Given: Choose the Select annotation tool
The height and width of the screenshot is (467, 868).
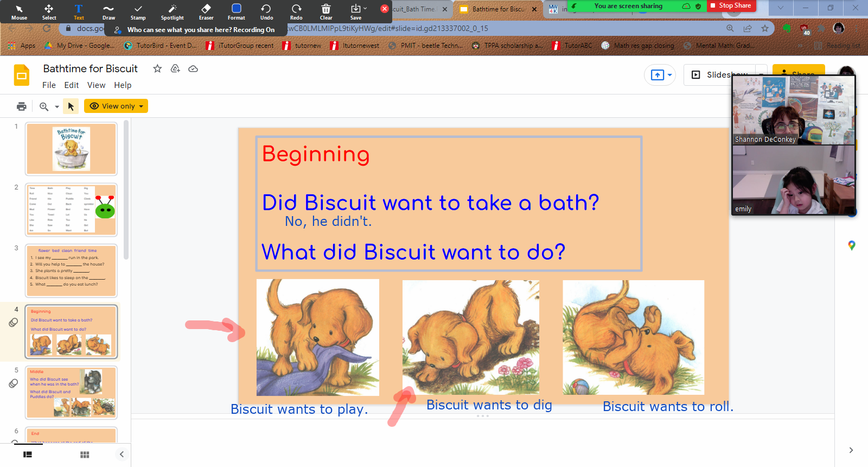Looking at the screenshot, I should 49,12.
